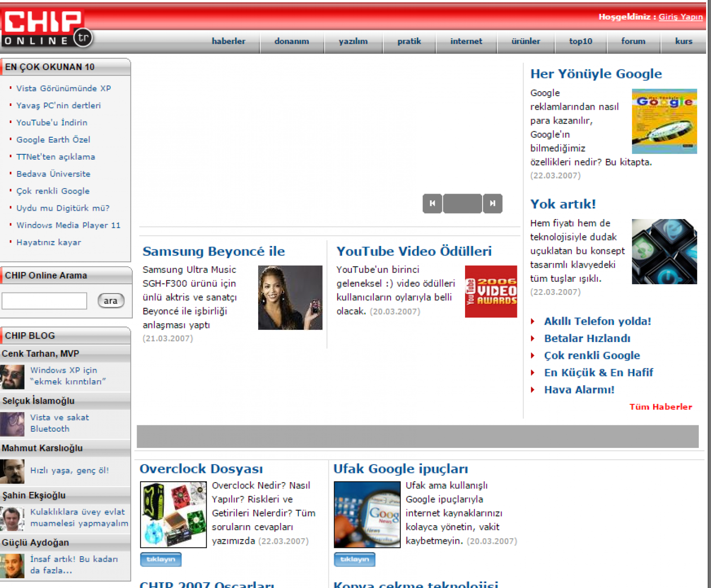Open the donanım menu tab

pos(292,41)
